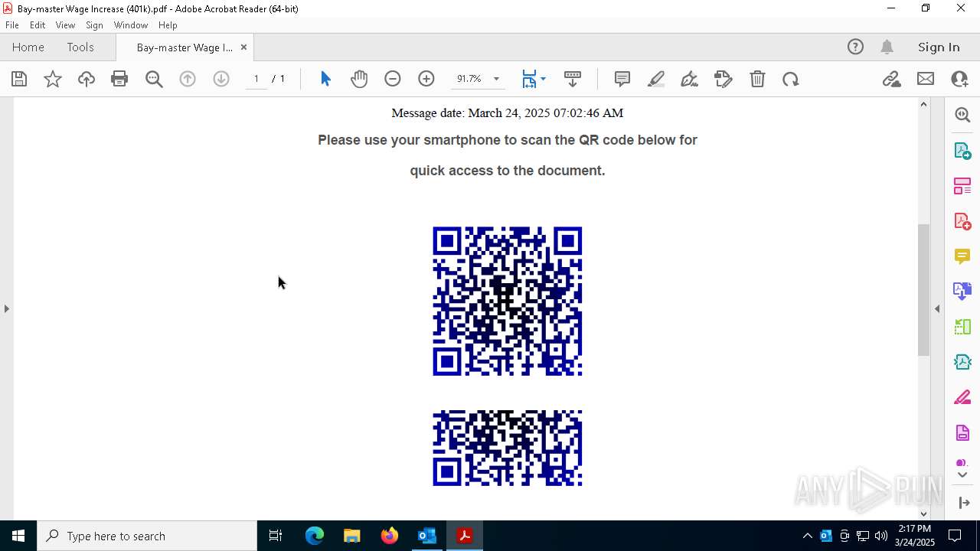
Task: Open the Fill and Sign pen tool
Action: point(689,79)
